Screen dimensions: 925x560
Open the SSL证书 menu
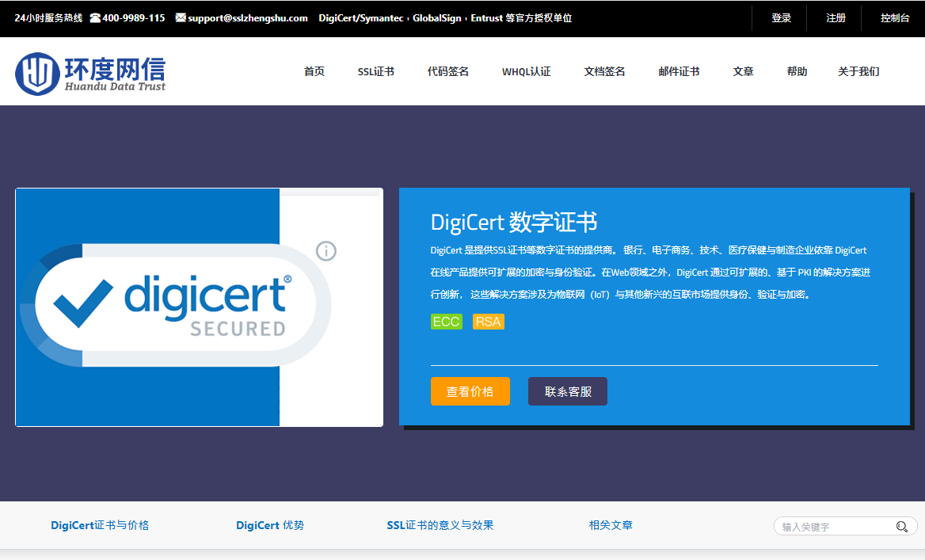tap(375, 71)
